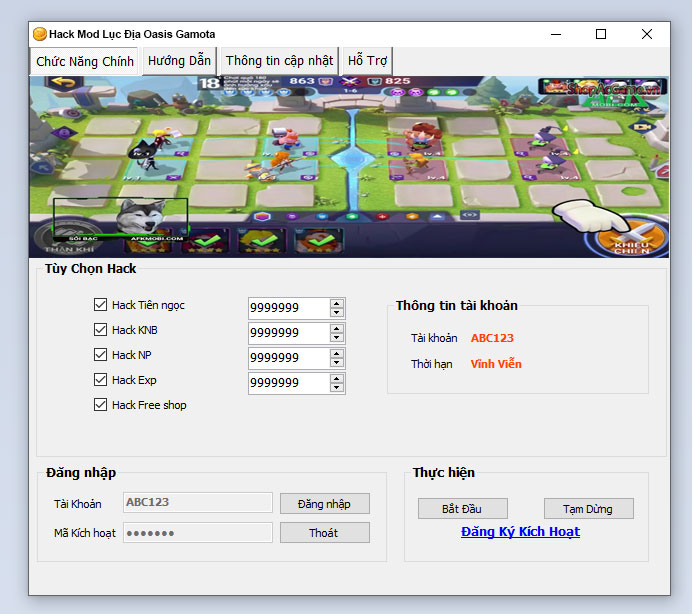The height and width of the screenshot is (616, 693).
Task: Click the Đăng nhập button
Action: click(x=325, y=504)
